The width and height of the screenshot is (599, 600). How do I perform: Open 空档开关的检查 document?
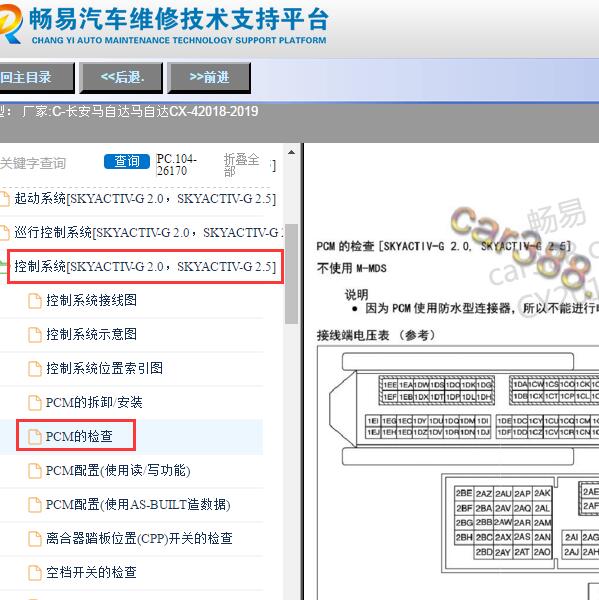pyautogui.click(x=91, y=572)
